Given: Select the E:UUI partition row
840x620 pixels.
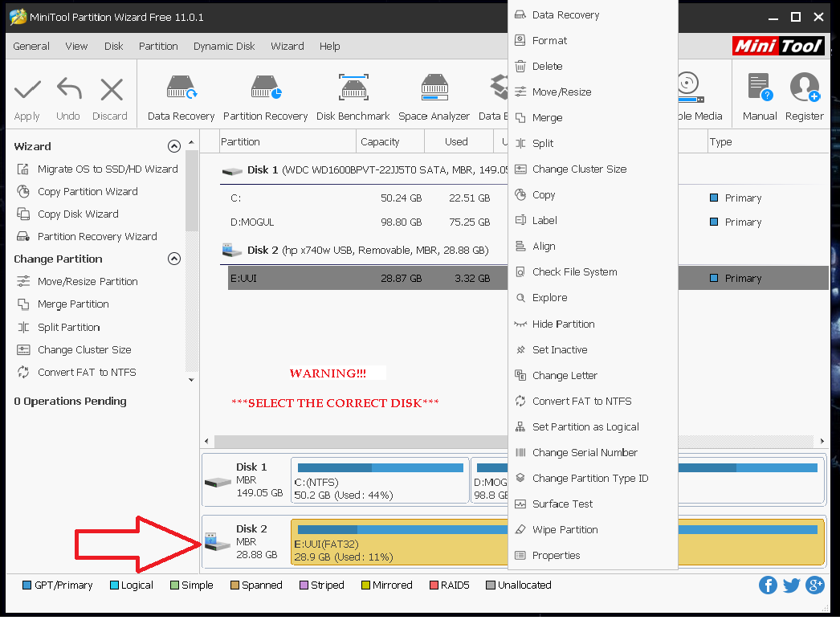Looking at the screenshot, I should point(368,278).
